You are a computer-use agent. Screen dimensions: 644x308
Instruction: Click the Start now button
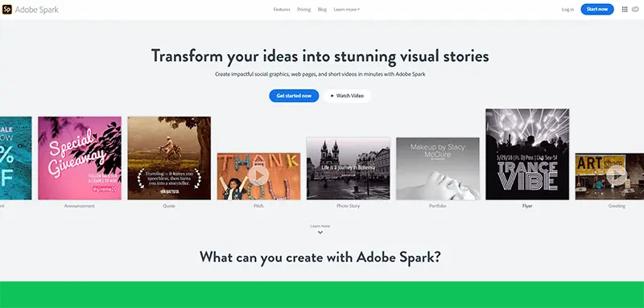(597, 9)
